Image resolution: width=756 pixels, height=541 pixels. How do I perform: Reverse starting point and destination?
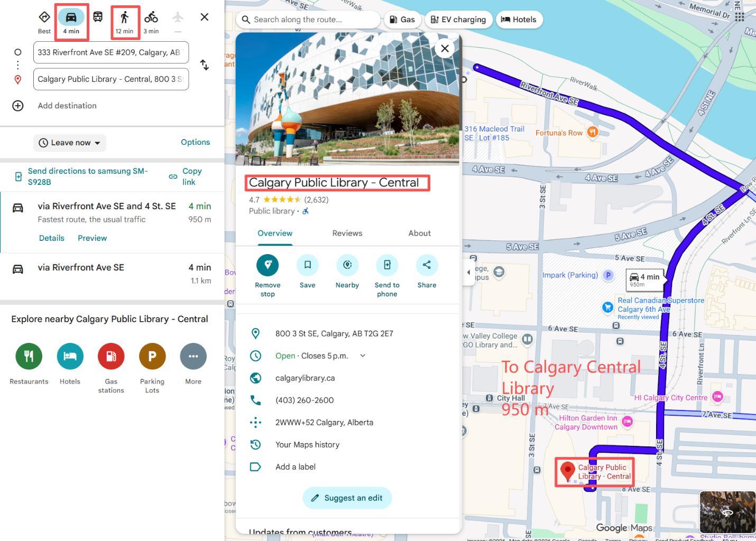pyautogui.click(x=205, y=65)
